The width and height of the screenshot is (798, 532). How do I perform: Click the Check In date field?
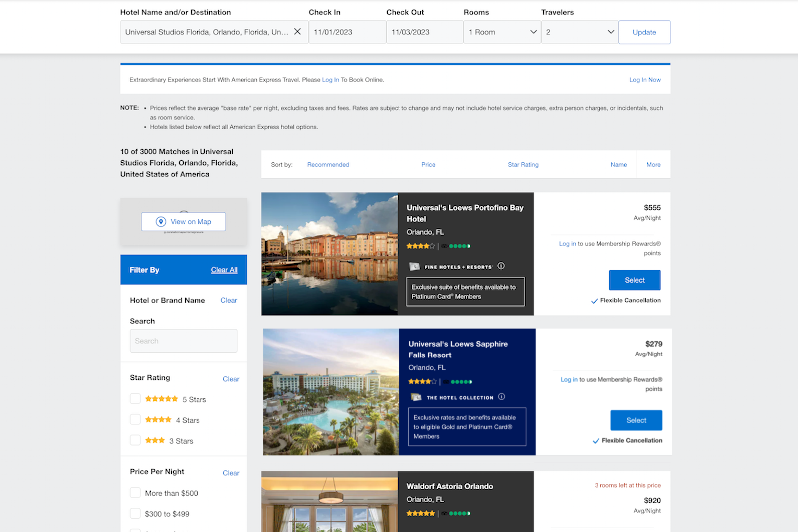[x=347, y=32]
